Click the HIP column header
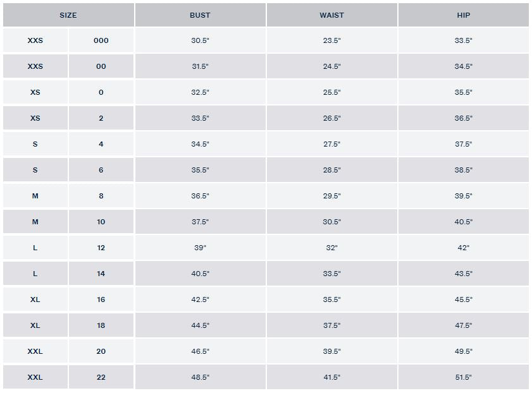532x393 pixels. (x=464, y=15)
